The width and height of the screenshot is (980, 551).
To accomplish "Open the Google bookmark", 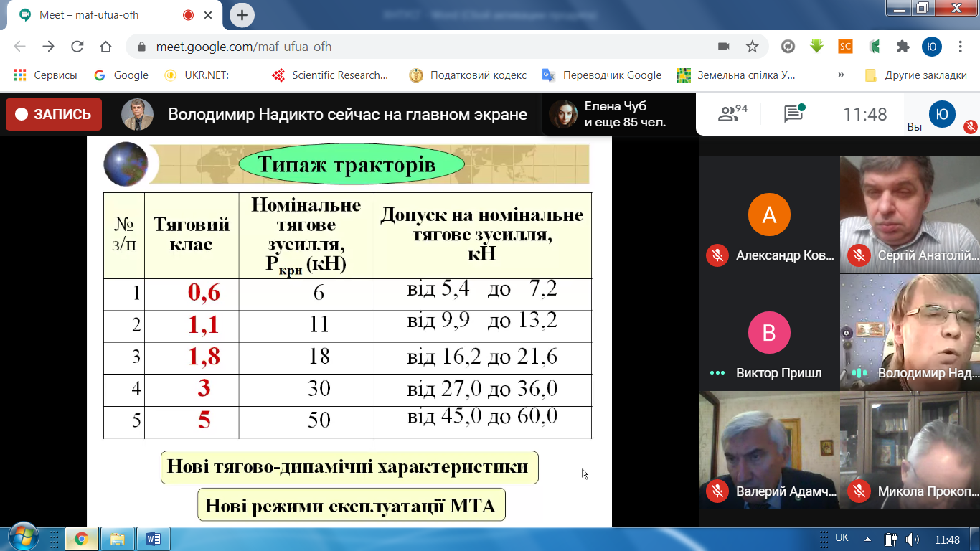I will pyautogui.click(x=121, y=75).
